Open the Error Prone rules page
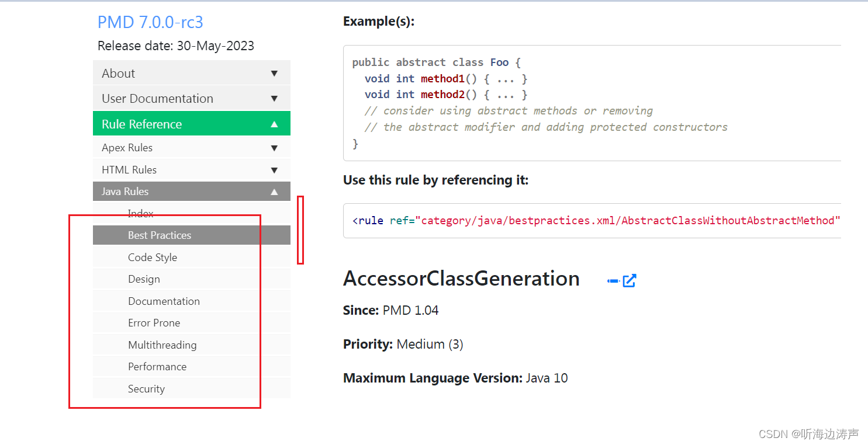 pyautogui.click(x=192, y=323)
